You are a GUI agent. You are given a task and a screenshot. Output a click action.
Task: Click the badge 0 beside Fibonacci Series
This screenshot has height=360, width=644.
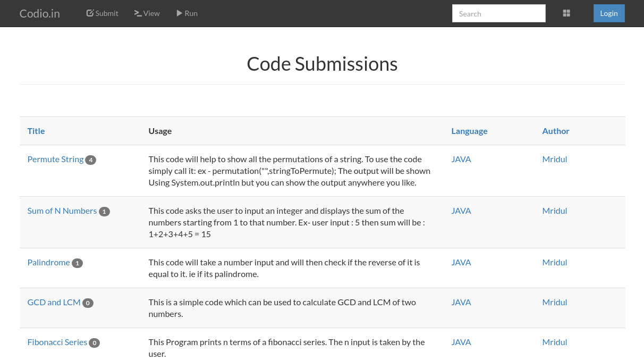click(x=95, y=343)
